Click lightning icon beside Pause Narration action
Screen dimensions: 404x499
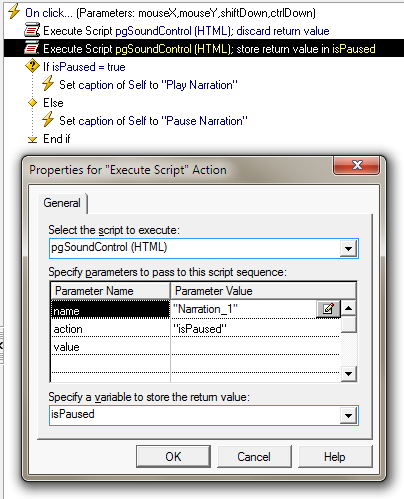[x=48, y=120]
